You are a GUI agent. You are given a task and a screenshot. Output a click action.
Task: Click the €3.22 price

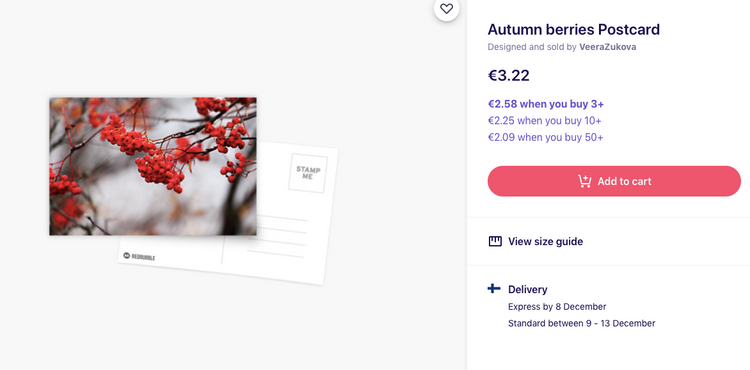tap(508, 76)
